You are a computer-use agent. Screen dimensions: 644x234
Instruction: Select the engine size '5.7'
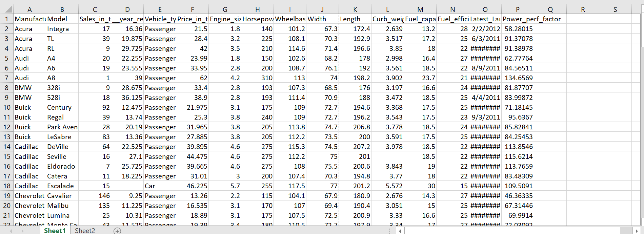pyautogui.click(x=225, y=186)
